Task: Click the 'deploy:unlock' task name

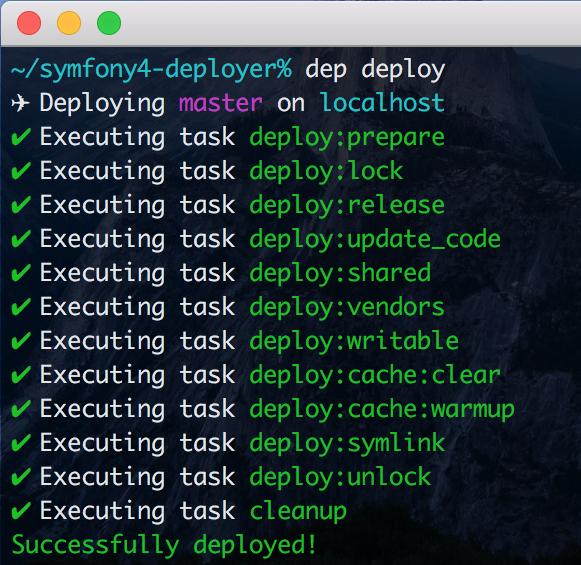Action: [x=340, y=478]
